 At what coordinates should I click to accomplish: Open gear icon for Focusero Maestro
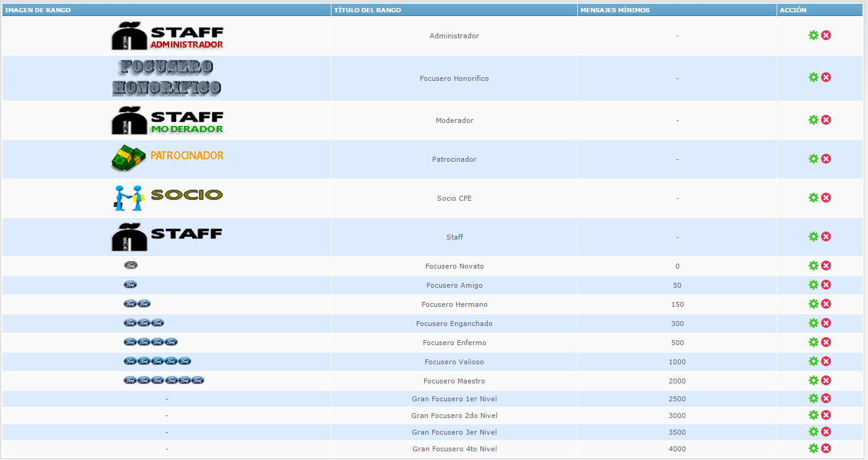point(813,380)
